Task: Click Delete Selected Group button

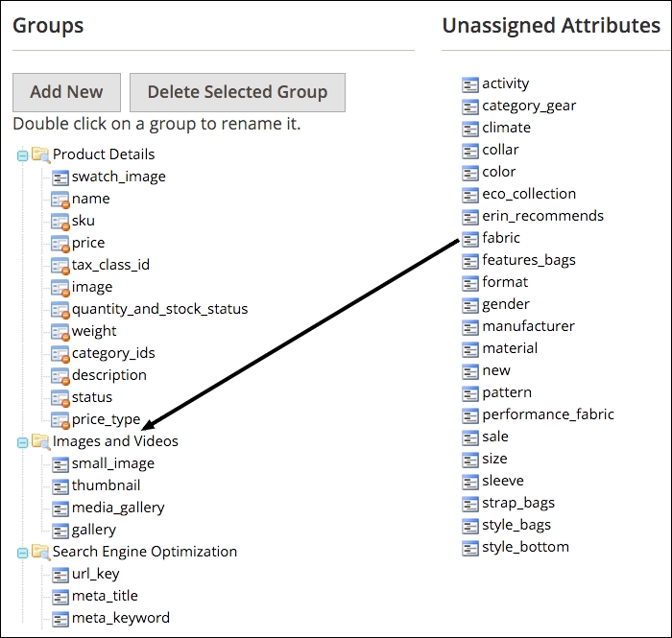Action: pos(237,92)
